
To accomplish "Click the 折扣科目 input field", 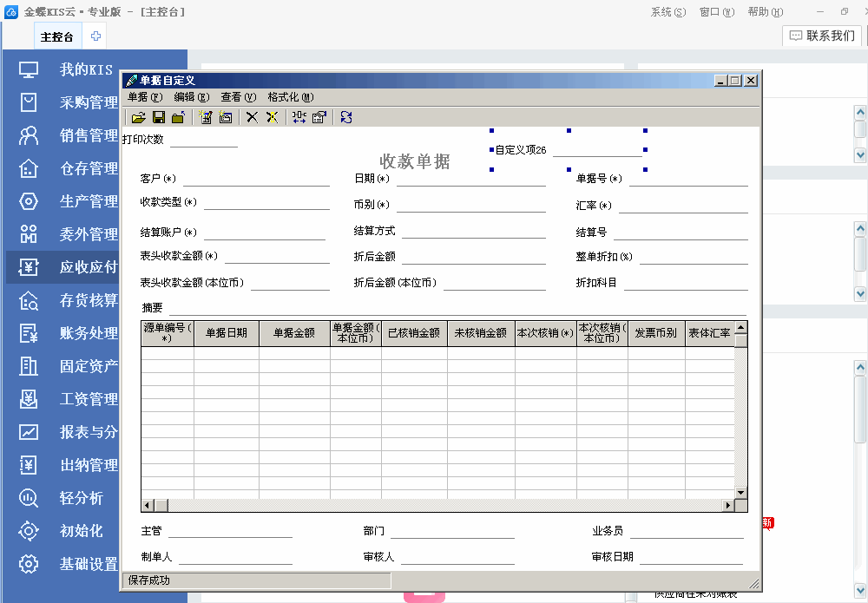I will (686, 283).
